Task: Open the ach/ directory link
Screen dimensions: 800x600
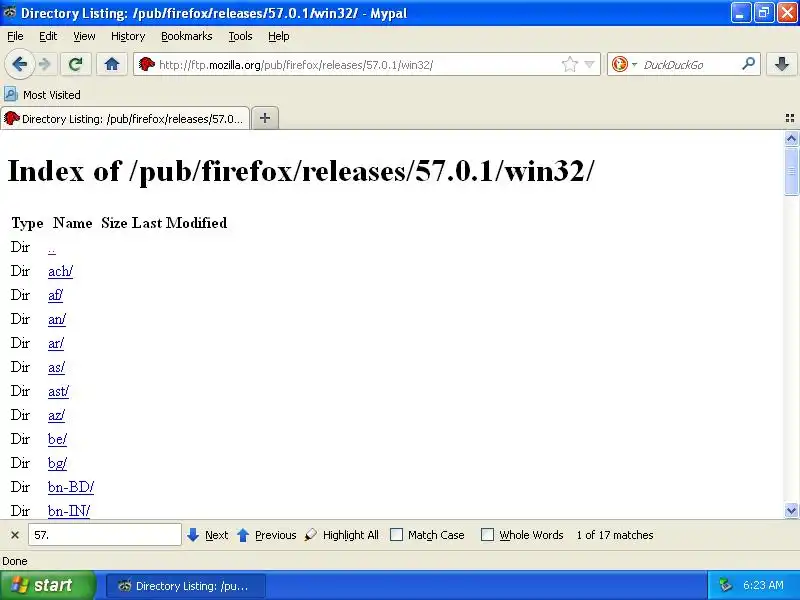Action: (60, 271)
